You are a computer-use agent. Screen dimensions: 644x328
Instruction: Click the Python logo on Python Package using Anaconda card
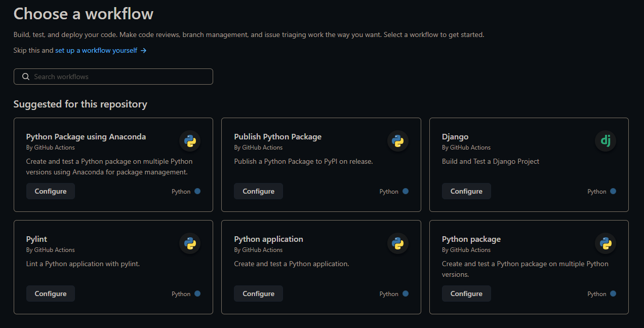(x=190, y=141)
